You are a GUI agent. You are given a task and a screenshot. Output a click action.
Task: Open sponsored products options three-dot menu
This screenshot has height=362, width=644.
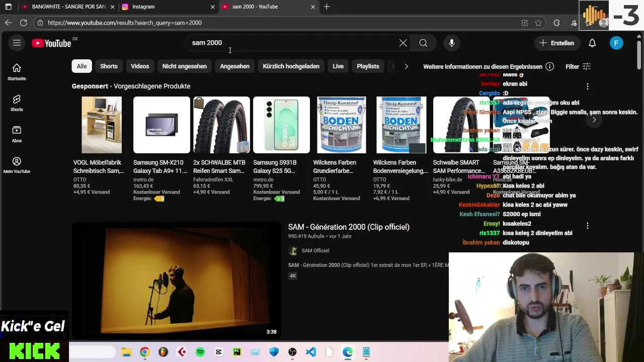pos(587,86)
